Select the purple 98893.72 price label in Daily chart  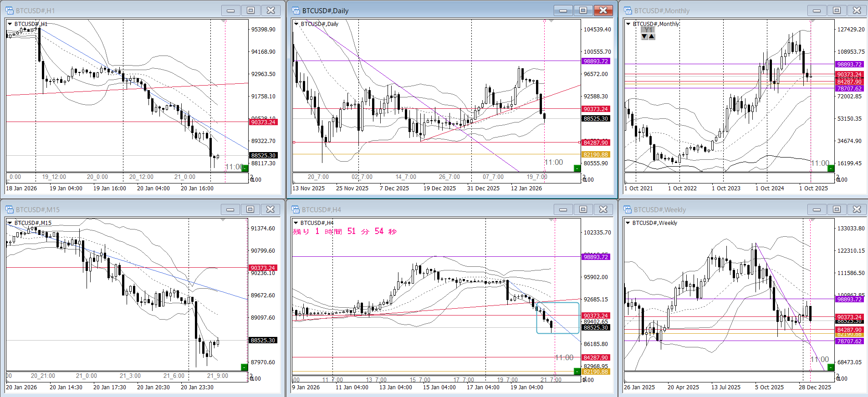(x=596, y=61)
